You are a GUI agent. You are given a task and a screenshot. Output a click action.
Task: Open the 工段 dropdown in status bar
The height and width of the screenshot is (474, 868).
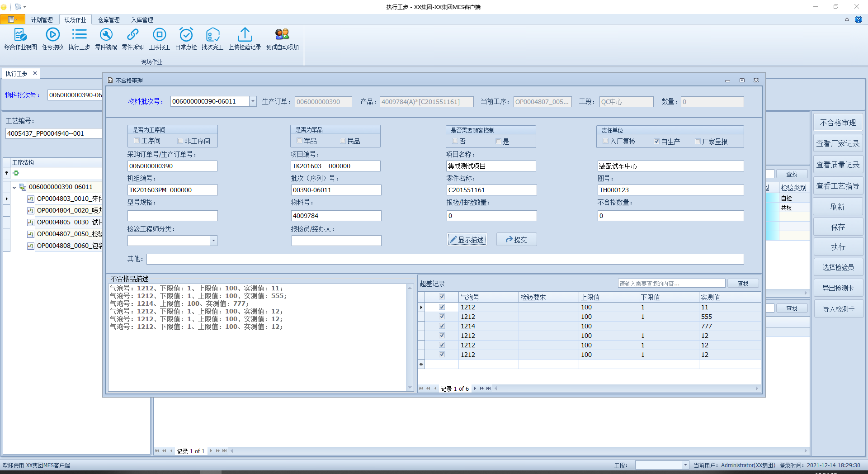685,465
